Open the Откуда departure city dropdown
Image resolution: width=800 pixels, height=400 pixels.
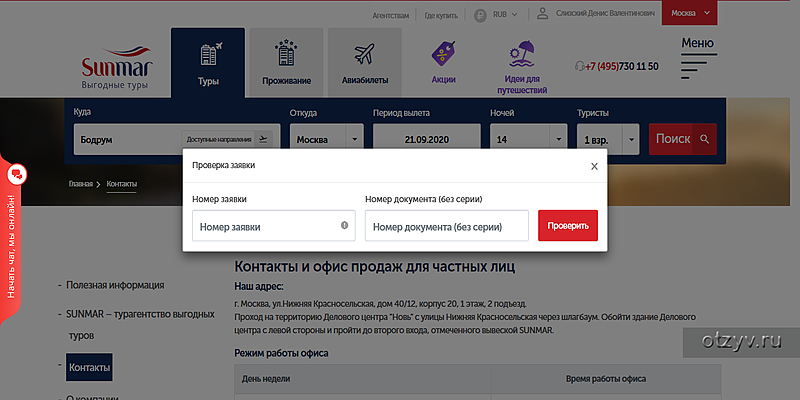point(326,139)
